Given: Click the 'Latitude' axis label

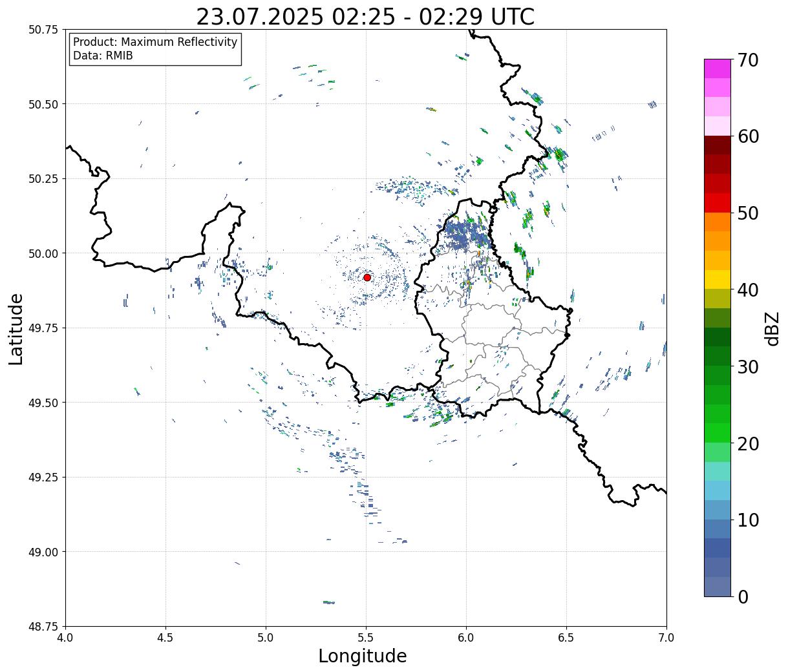Looking at the screenshot, I should 16,329.
